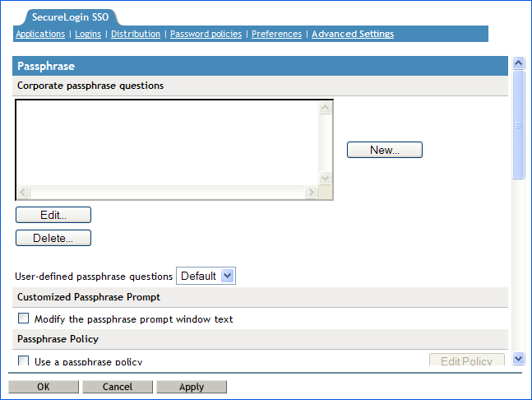The width and height of the screenshot is (532, 400).
Task: Switch to the Logins section
Action: point(88,34)
